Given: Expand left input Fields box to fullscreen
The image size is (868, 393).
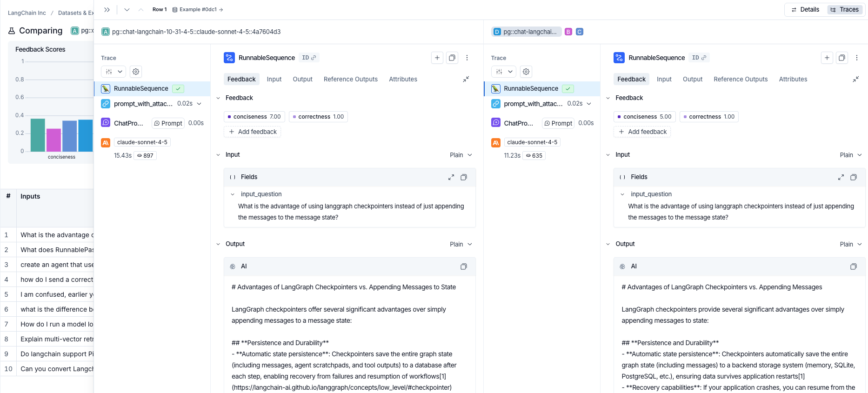Looking at the screenshot, I should [451, 177].
